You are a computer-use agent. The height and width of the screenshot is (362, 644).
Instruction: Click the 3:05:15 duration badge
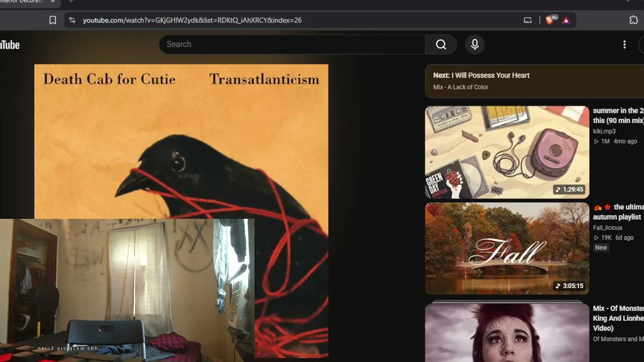(x=569, y=286)
